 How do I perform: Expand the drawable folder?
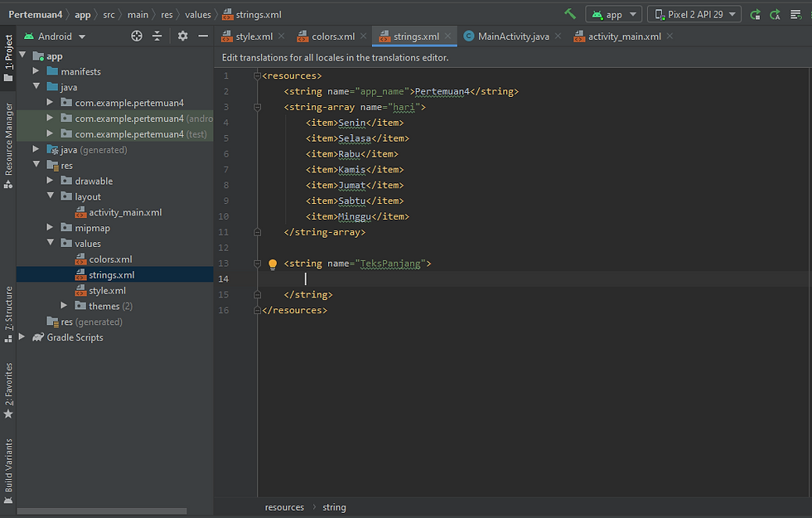[50, 181]
